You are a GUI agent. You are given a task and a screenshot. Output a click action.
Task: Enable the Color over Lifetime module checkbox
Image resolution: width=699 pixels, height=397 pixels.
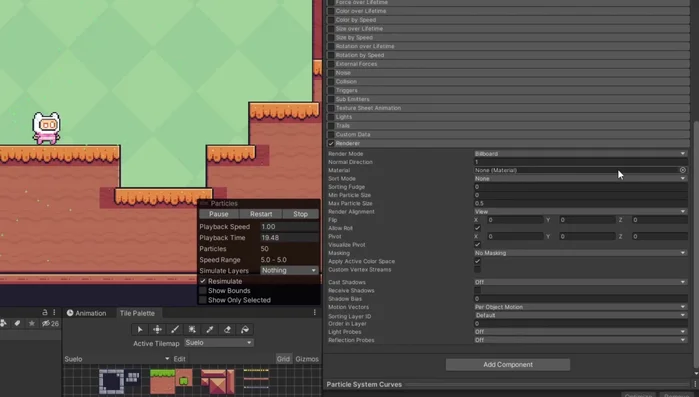[x=331, y=11]
